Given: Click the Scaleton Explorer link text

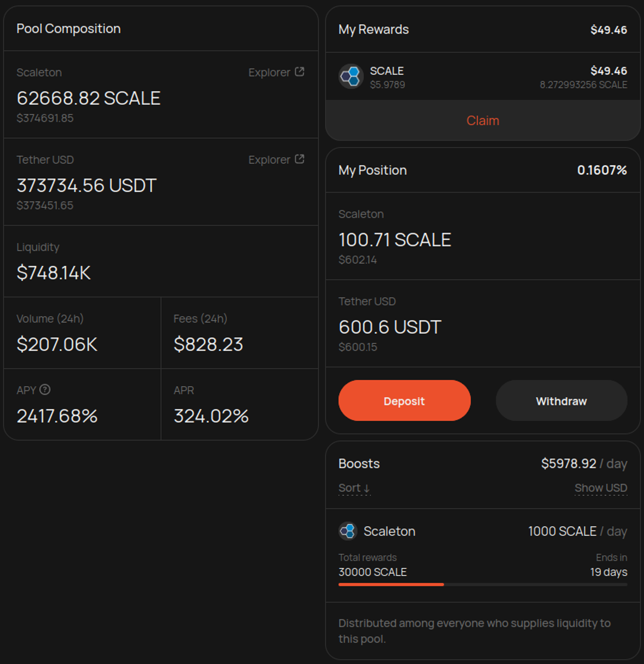Looking at the screenshot, I should point(269,72).
